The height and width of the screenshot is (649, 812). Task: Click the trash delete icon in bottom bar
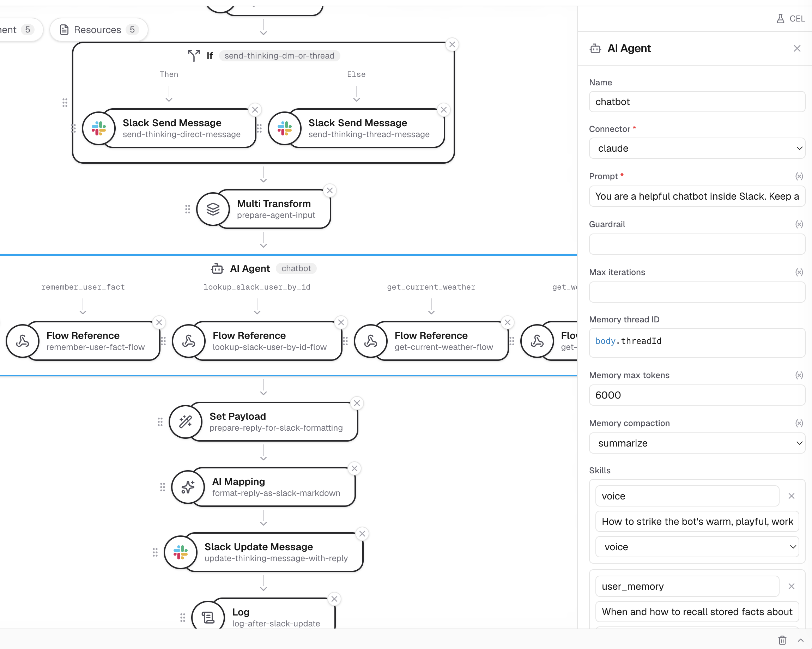click(x=782, y=639)
